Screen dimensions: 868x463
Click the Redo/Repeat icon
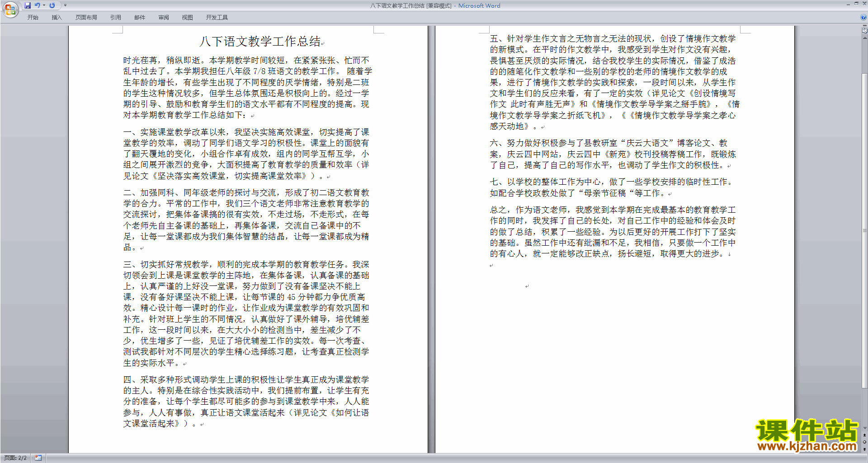point(52,5)
